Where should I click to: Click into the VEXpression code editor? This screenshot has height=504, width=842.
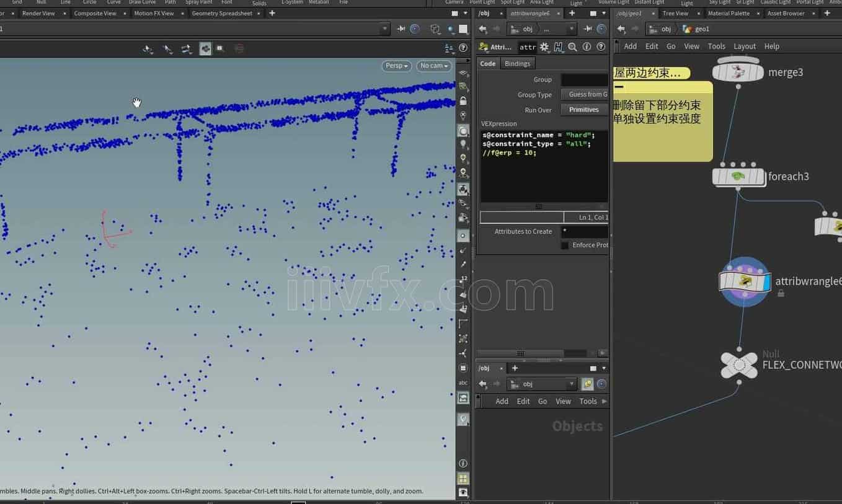544,166
